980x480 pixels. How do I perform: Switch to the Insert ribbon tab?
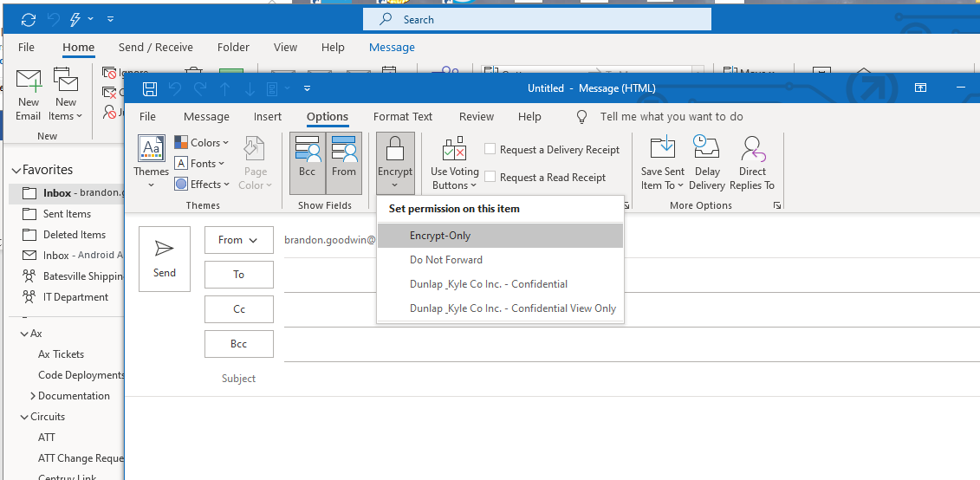(x=268, y=116)
